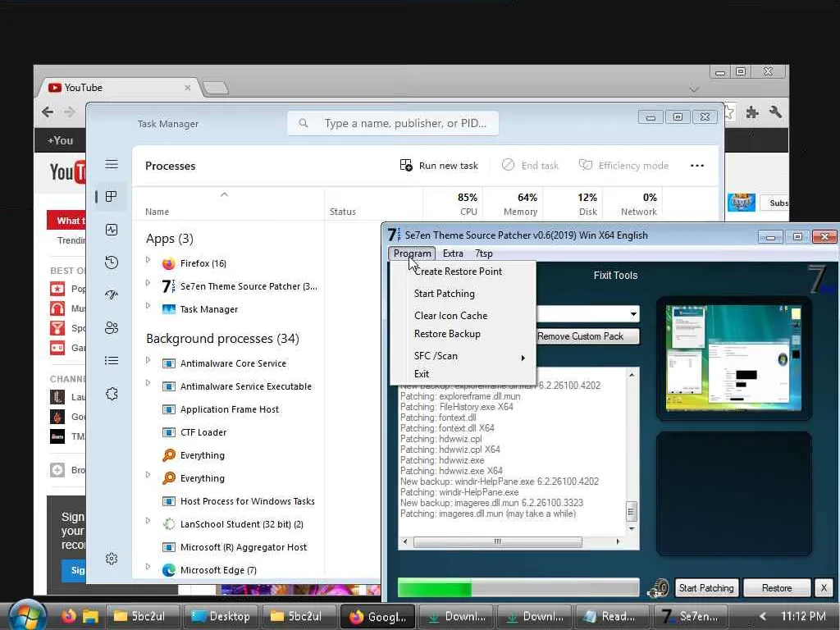The height and width of the screenshot is (630, 840).
Task: Expand the Antimalware Service Executable group
Action: pyautogui.click(x=148, y=383)
